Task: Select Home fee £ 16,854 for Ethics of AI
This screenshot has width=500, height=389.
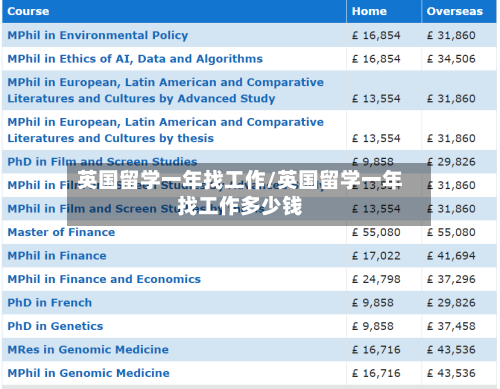Action: pyautogui.click(x=376, y=59)
